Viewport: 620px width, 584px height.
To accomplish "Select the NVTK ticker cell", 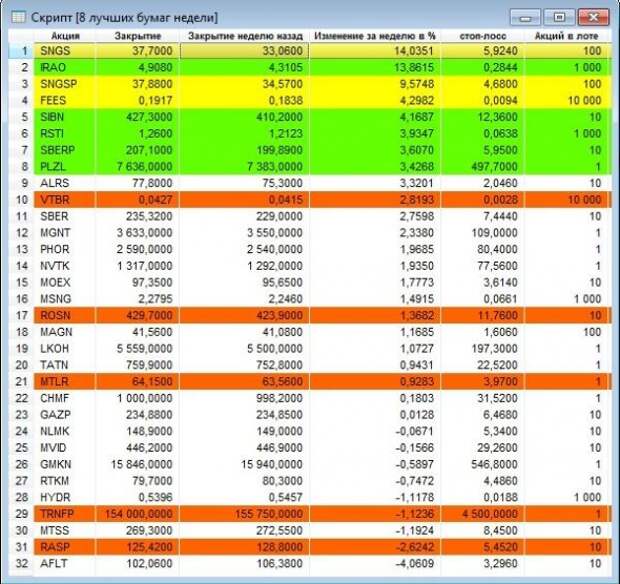I will pos(65,266).
